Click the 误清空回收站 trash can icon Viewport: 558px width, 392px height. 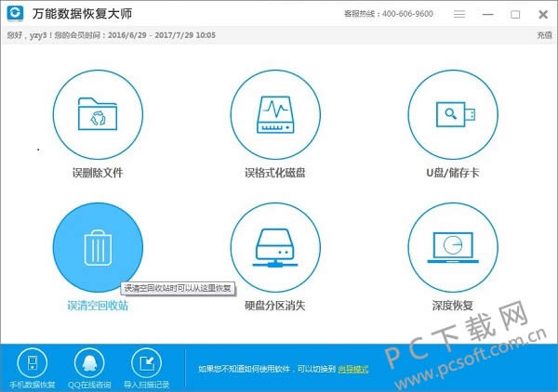(x=98, y=247)
